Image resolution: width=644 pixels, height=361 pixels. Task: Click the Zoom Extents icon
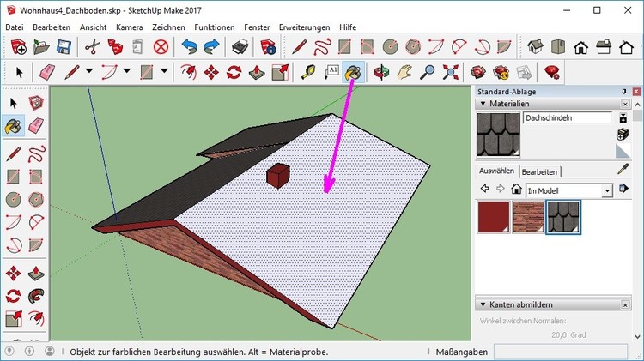click(450, 73)
